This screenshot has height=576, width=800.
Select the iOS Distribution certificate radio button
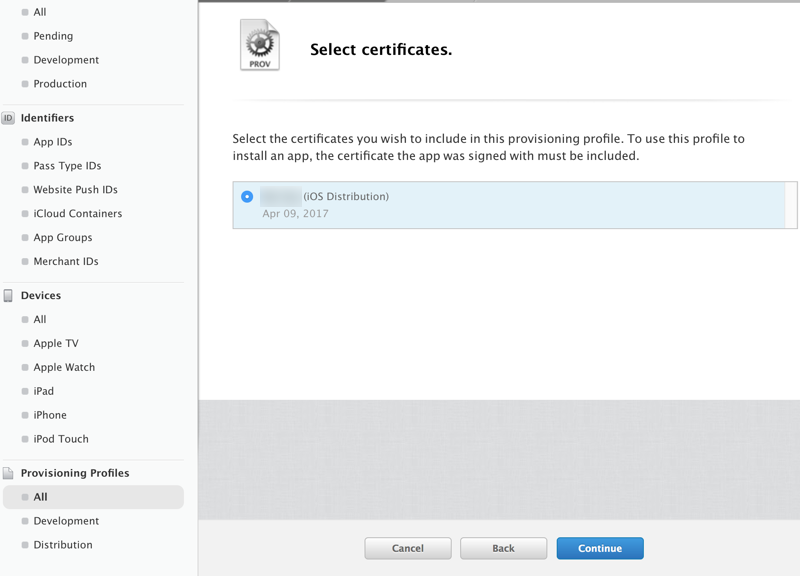click(247, 197)
